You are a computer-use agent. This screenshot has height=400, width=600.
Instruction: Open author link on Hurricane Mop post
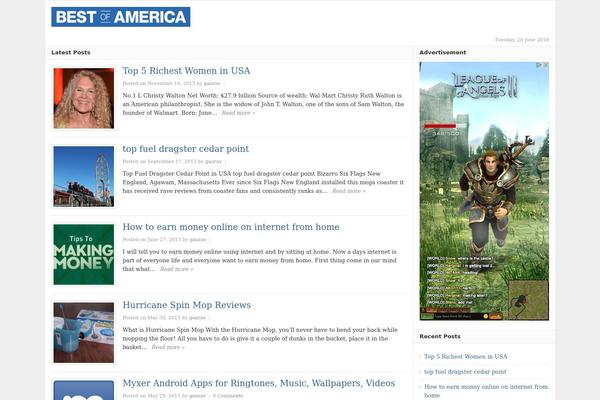click(x=197, y=318)
